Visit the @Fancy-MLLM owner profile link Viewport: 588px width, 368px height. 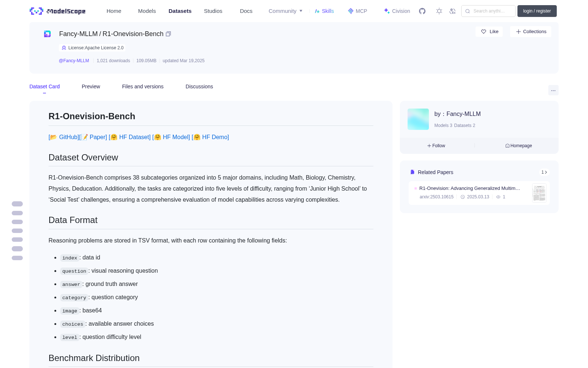pos(74,61)
